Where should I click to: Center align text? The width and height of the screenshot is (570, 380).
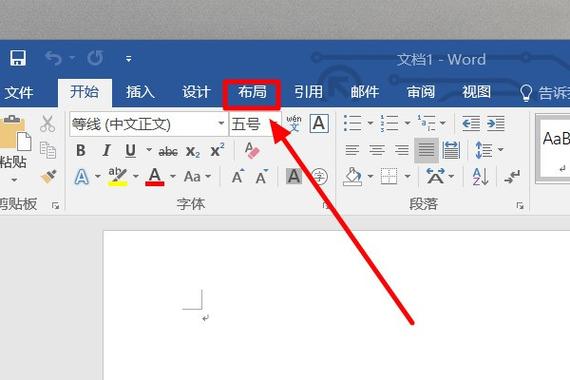(x=377, y=150)
